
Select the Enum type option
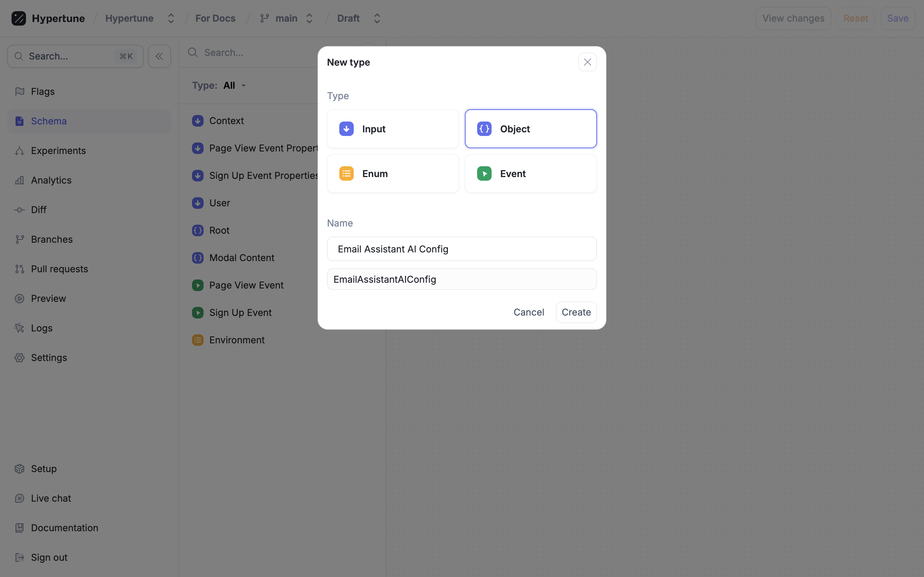click(392, 173)
